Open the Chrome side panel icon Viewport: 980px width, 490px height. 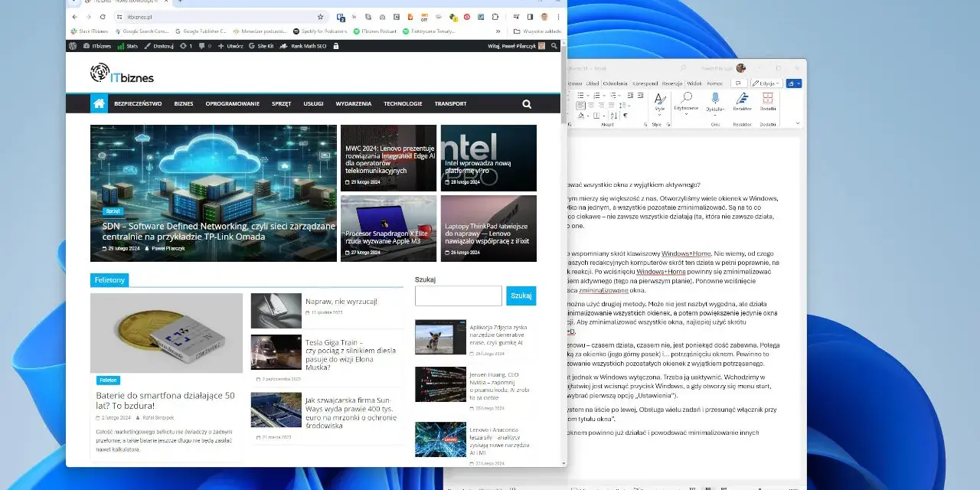pyautogui.click(x=530, y=17)
